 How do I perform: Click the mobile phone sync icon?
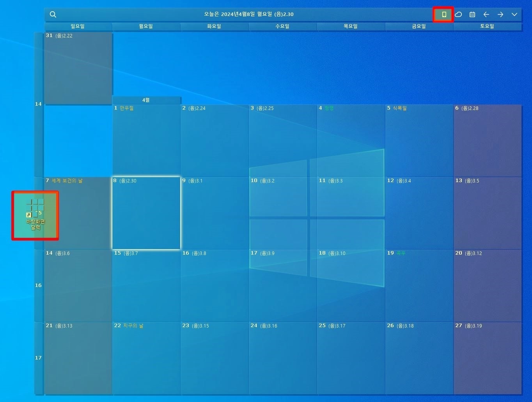(x=444, y=14)
